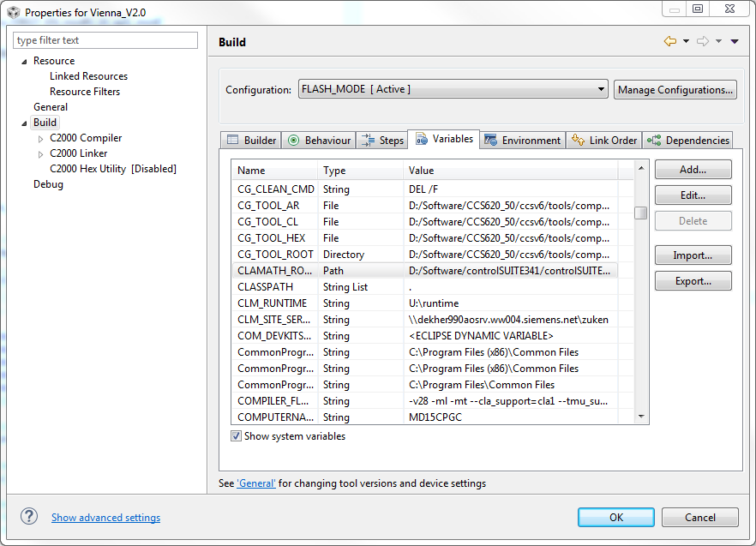Click the Builder tab icon

[232, 140]
